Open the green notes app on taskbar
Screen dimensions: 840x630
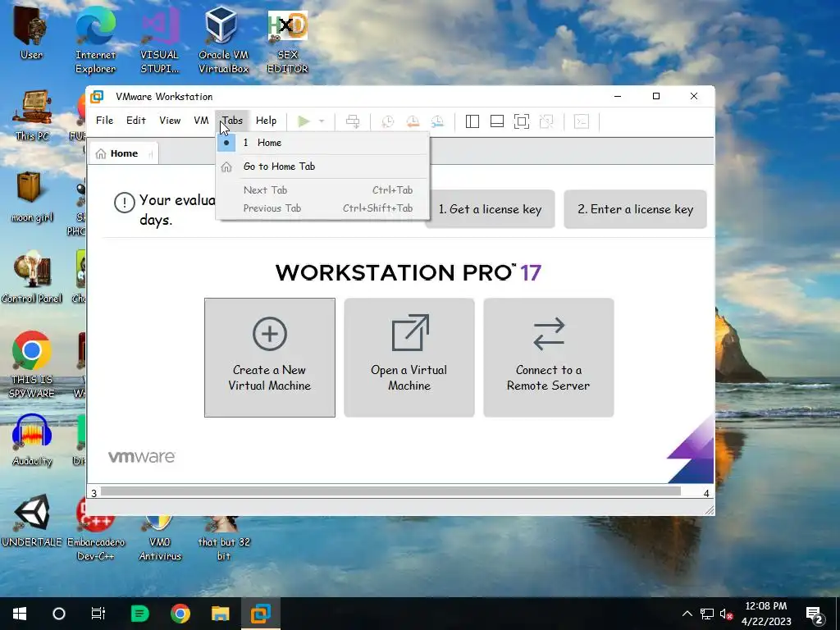(139, 614)
